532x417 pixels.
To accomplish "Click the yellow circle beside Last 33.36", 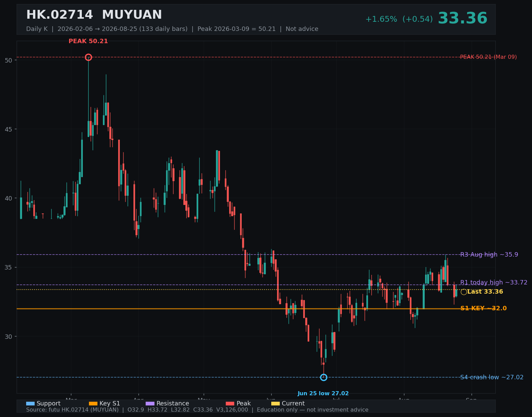I will click(x=464, y=292).
